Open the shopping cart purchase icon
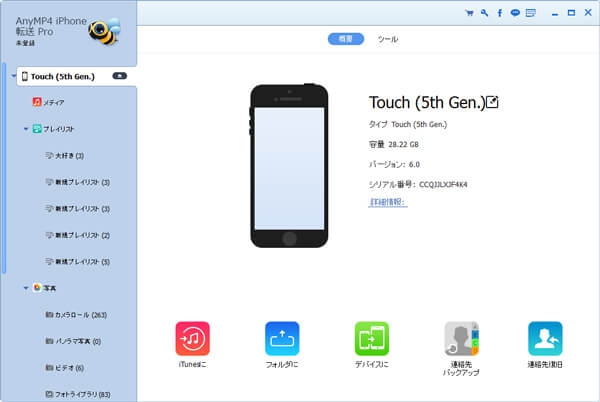 click(x=469, y=13)
